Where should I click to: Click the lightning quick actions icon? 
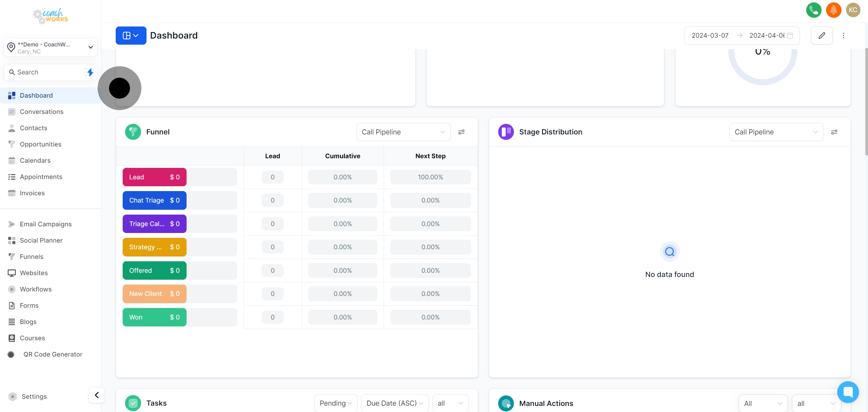tap(90, 72)
